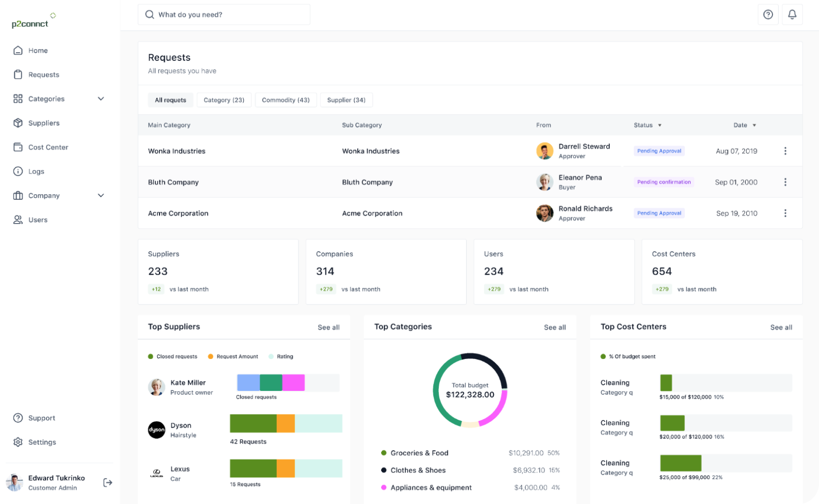Switch to Supplier (34) tab

coord(346,100)
